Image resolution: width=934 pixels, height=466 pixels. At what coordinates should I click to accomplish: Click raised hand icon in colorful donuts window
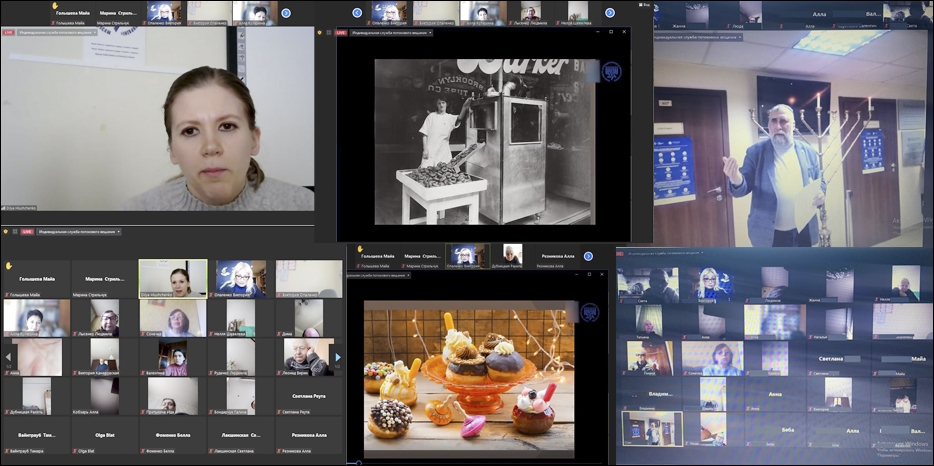click(360, 247)
